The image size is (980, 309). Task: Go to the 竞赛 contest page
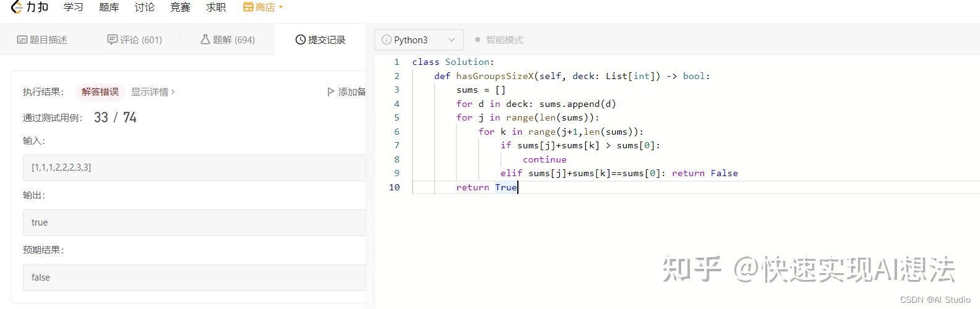coord(180,7)
